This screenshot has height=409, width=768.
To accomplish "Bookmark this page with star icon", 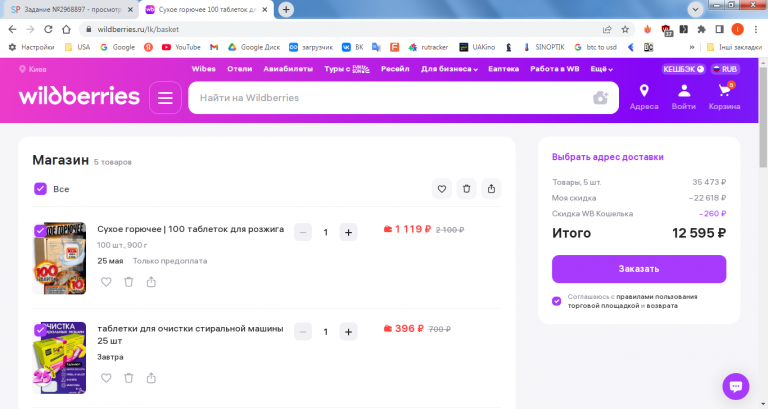I will 625,29.
